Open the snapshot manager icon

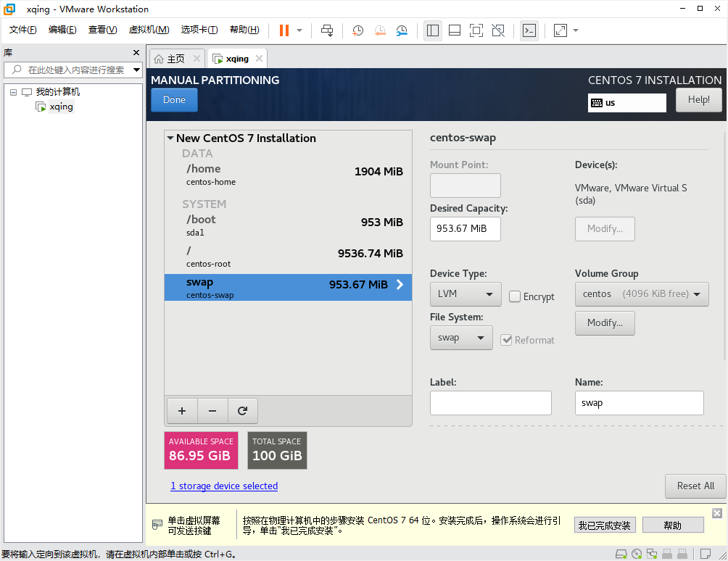[402, 30]
